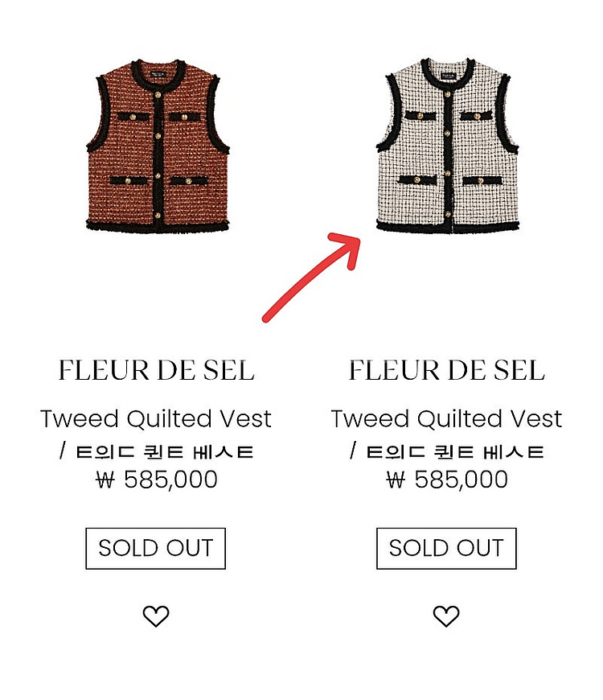
Task: Click the red arrow annotation
Action: point(312,277)
